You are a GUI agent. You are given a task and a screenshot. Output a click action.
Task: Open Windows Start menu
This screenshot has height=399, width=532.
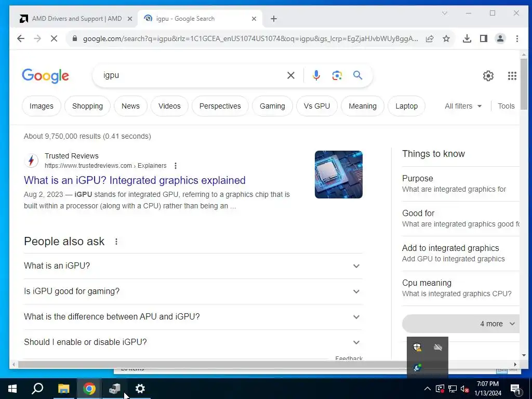(x=12, y=389)
